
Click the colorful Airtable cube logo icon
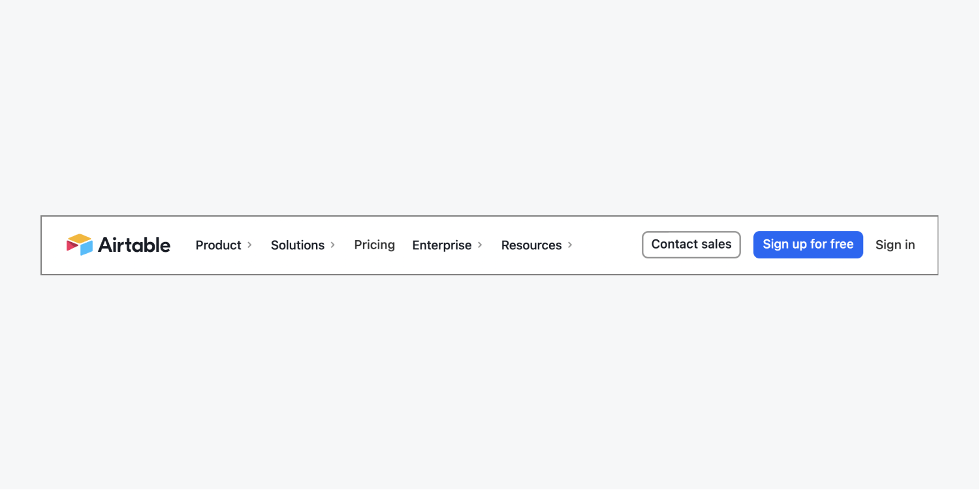point(80,245)
